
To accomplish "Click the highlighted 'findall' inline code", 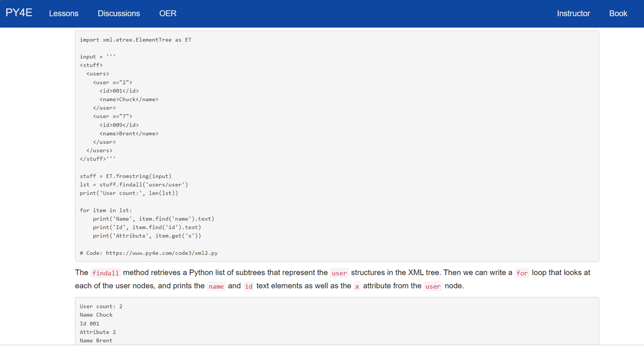I will pyautogui.click(x=106, y=273).
